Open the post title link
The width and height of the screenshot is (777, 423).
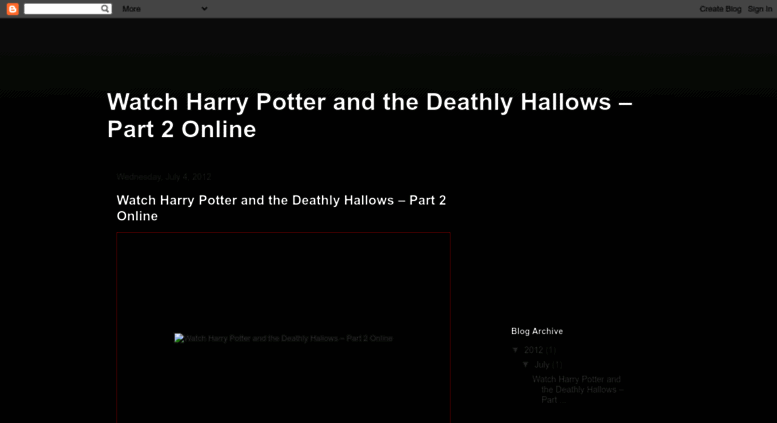281,208
